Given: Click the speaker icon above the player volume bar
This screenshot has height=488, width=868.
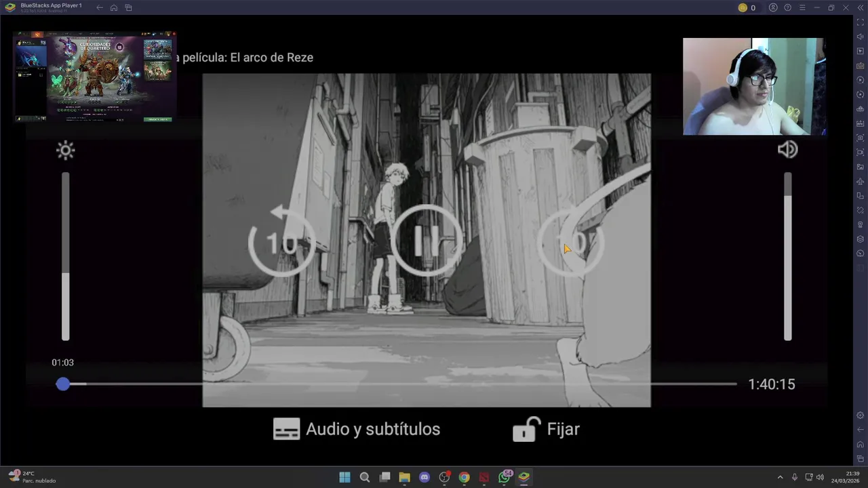Looking at the screenshot, I should pos(787,149).
